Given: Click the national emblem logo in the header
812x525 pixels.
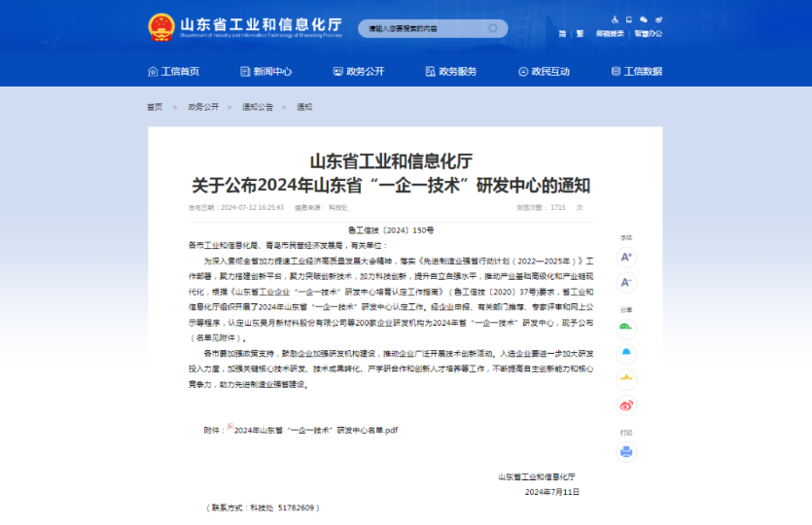Looking at the screenshot, I should click(x=161, y=27).
